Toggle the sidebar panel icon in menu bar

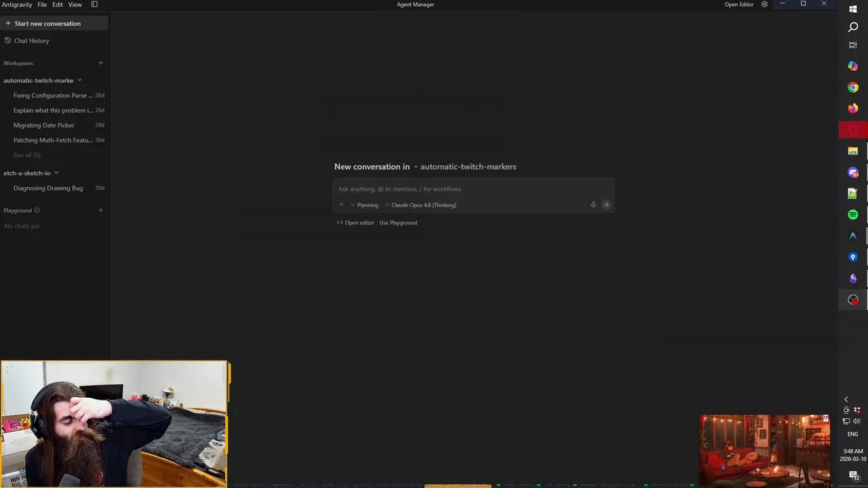[94, 5]
